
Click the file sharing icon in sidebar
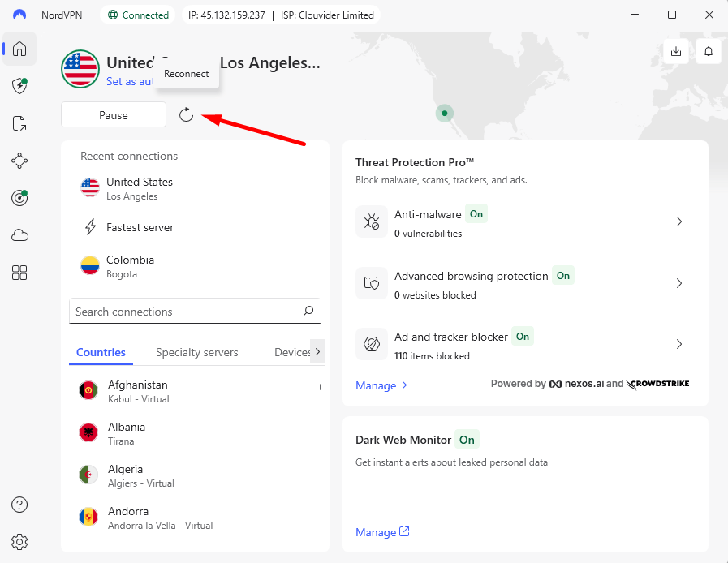pos(19,123)
